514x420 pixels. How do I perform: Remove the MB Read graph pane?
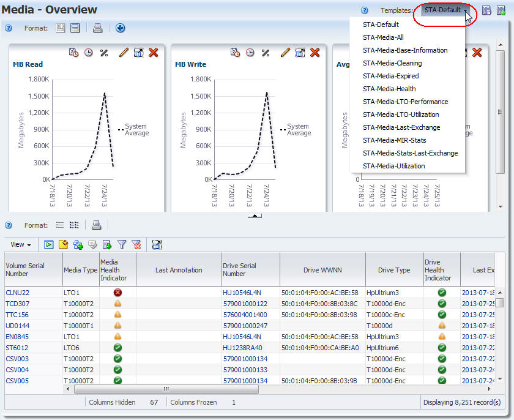[154, 53]
